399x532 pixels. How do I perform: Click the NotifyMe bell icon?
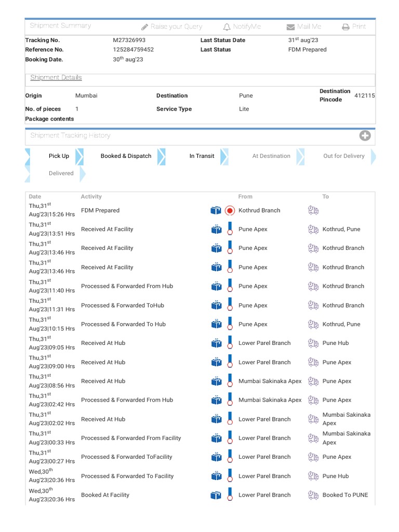(227, 27)
